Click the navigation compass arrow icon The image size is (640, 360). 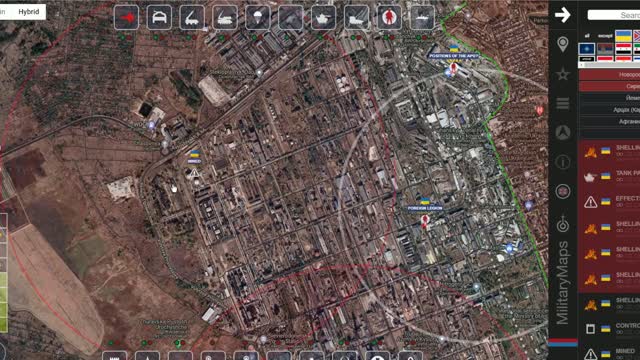[563, 133]
